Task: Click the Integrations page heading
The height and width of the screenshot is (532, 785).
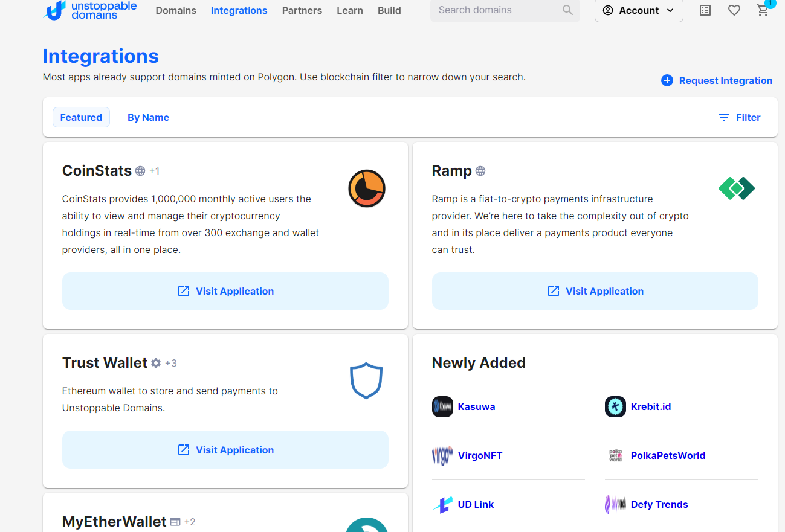Action: [100, 56]
